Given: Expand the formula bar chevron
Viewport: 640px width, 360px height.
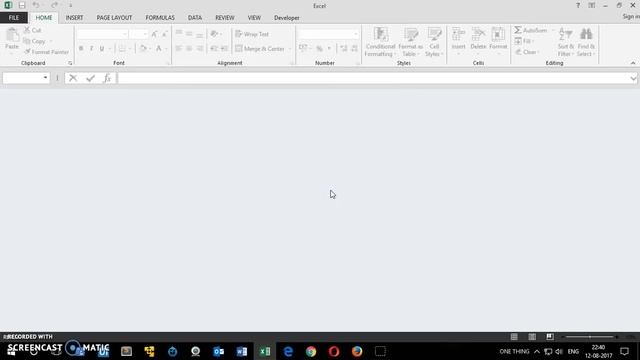Looking at the screenshot, I should 633,78.
